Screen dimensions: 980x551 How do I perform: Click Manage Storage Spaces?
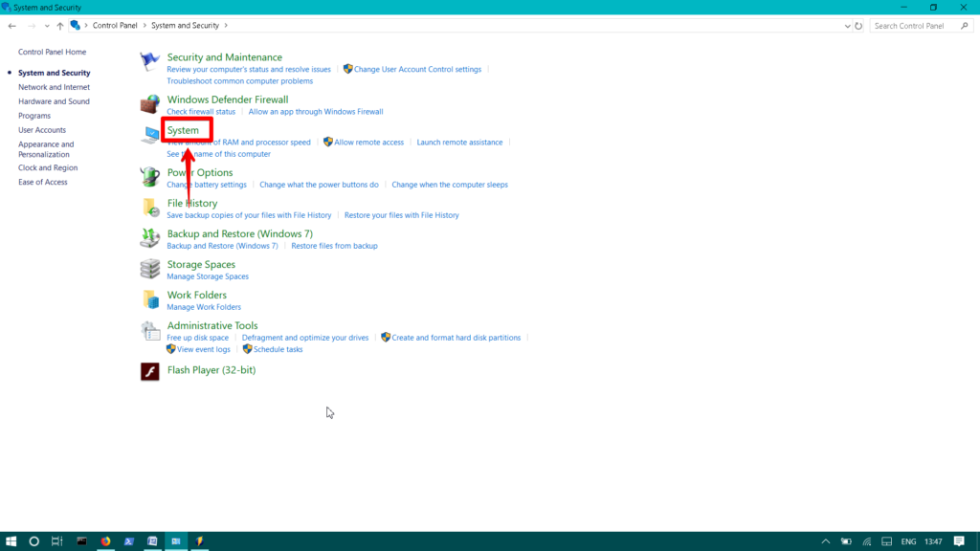pyautogui.click(x=208, y=276)
